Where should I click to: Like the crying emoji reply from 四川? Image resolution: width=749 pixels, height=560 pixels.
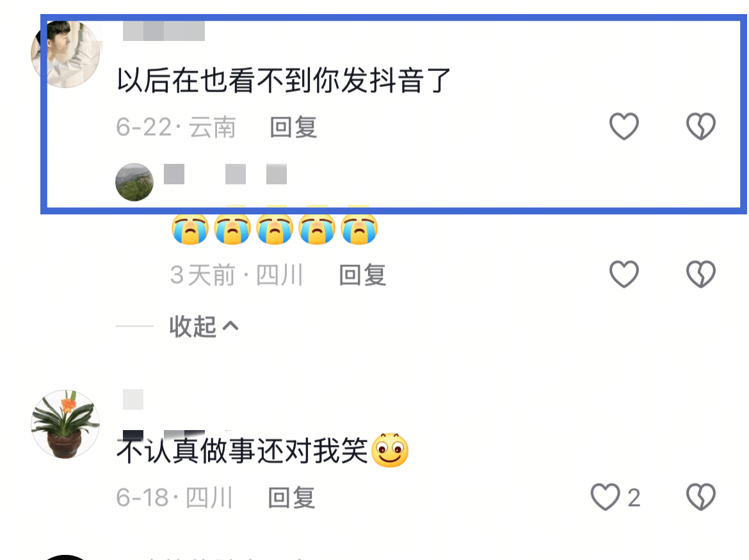pos(624,274)
